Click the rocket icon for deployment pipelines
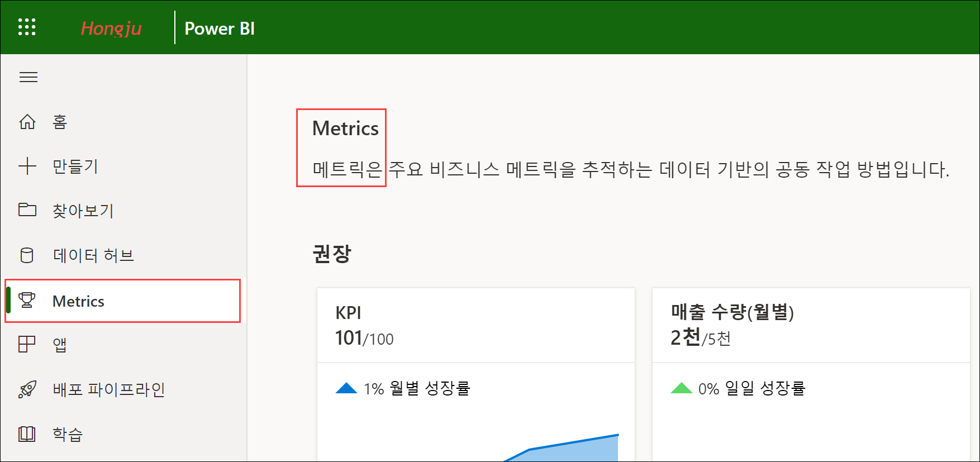 (x=27, y=389)
